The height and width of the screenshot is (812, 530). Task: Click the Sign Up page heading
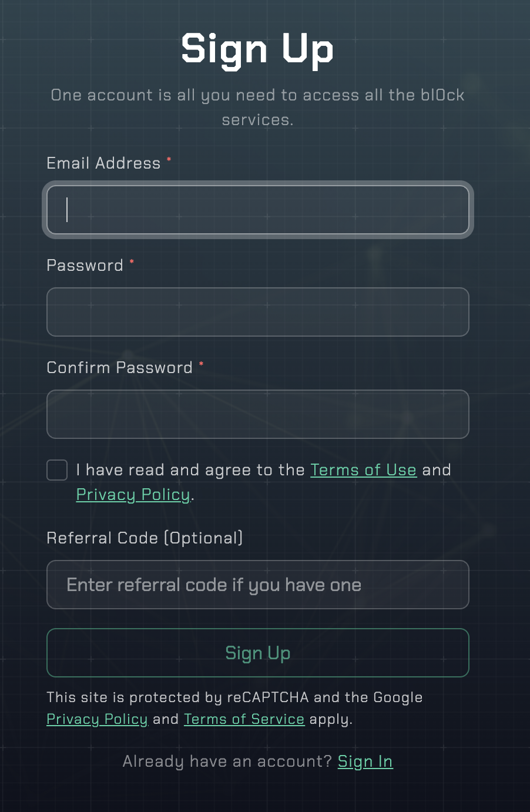[x=257, y=49]
